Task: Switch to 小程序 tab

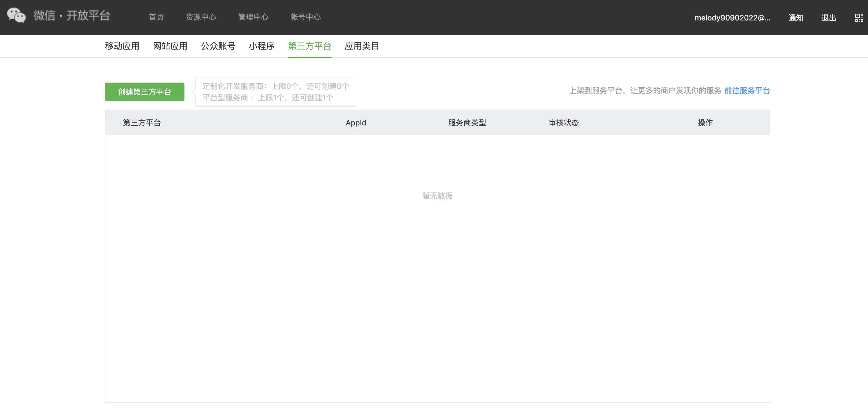Action: pyautogui.click(x=262, y=46)
